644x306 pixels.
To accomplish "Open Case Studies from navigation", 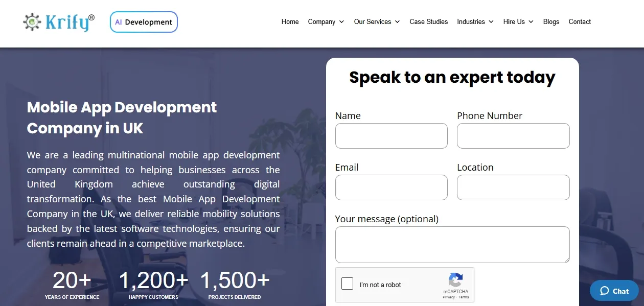I will click(x=428, y=22).
